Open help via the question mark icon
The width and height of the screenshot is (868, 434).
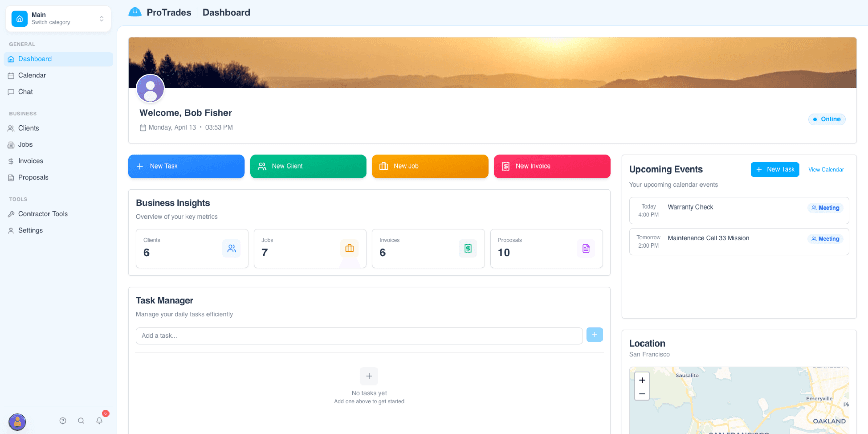(63, 421)
